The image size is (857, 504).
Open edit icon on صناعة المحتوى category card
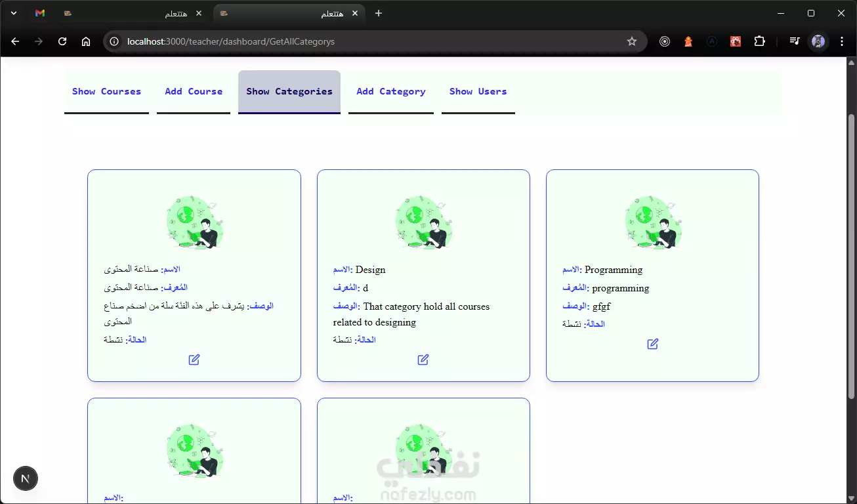(194, 360)
